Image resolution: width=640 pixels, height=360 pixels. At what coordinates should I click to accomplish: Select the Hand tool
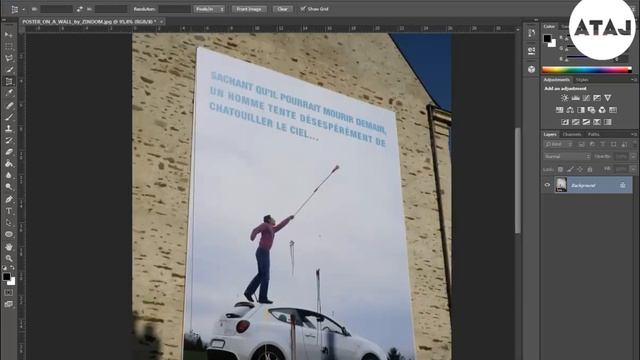[x=9, y=247]
